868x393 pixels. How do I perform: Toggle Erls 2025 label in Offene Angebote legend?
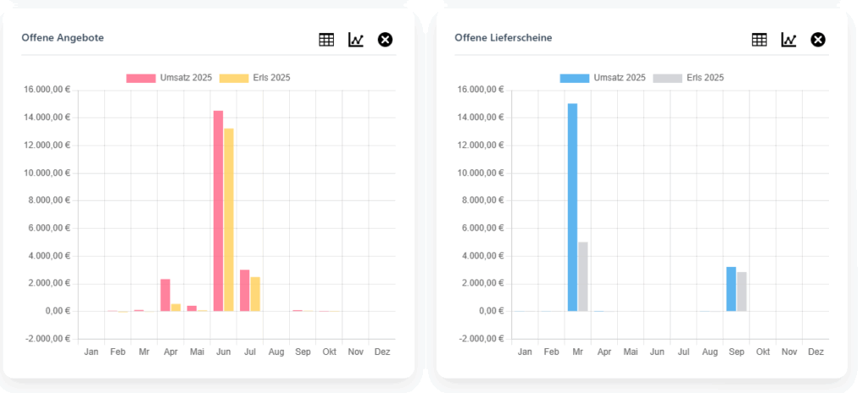271,78
